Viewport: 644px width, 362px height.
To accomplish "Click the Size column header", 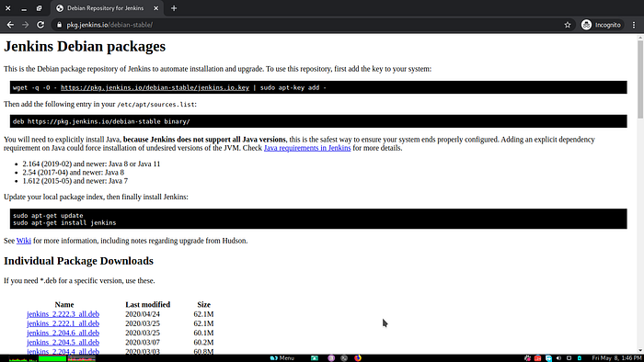I will coord(203,305).
